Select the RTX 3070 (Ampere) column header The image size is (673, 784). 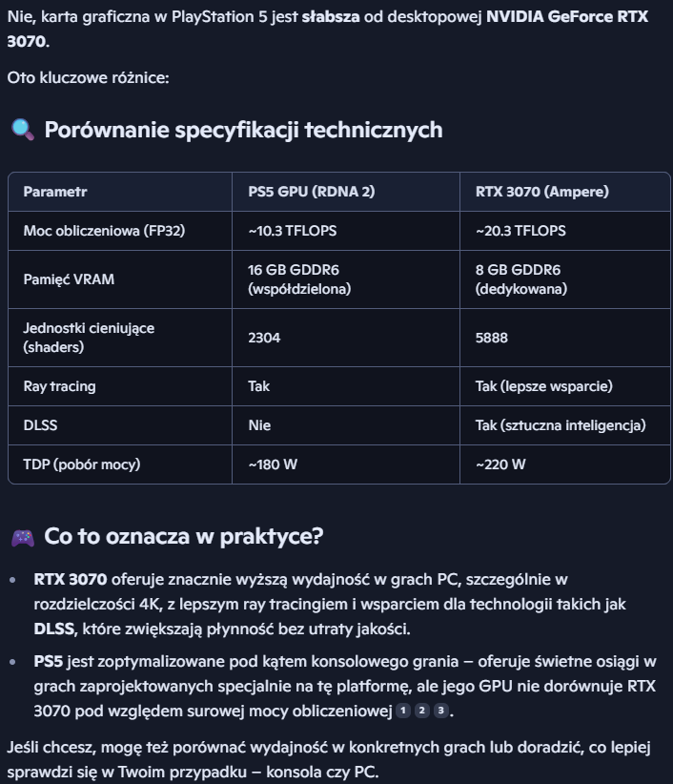(x=541, y=192)
